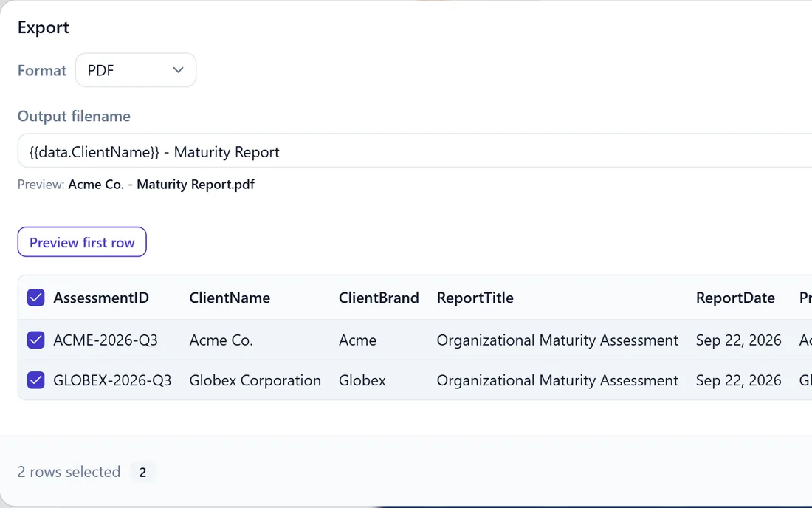Click the Acme brand cell
Screen dimensions: 812x508
pos(357,340)
